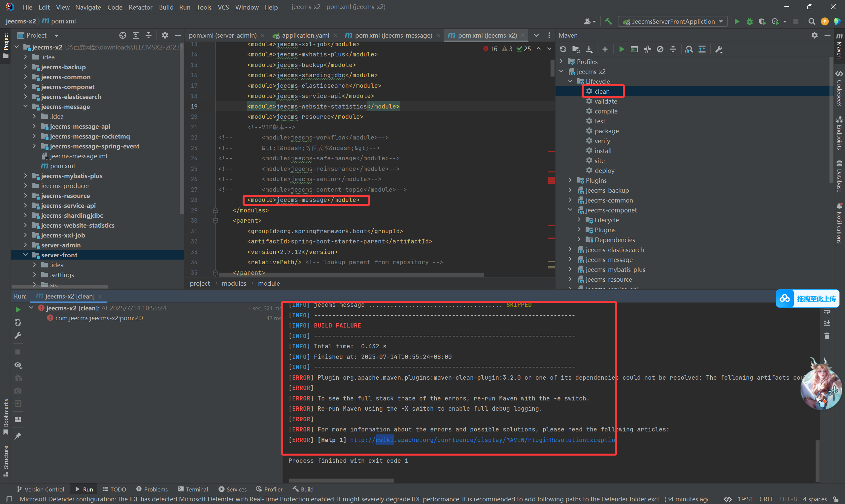The width and height of the screenshot is (845, 504).
Task: Click the Build project hammer icon
Action: [608, 21]
